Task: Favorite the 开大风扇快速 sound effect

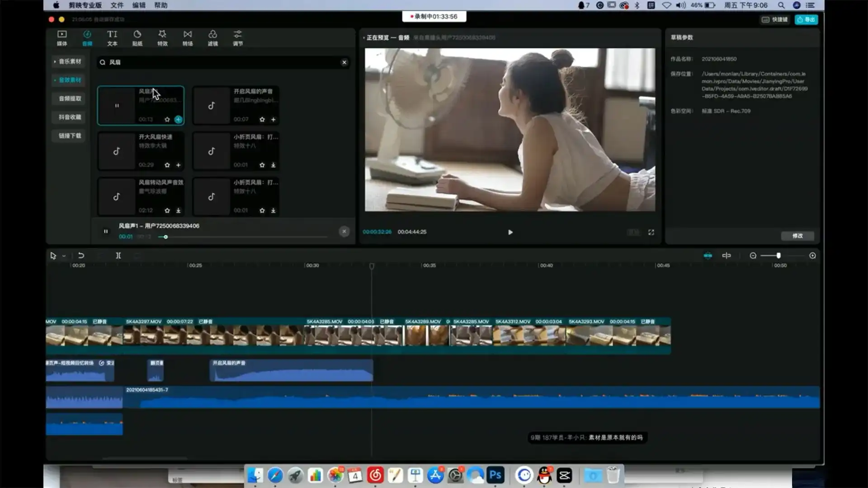Action: click(167, 165)
